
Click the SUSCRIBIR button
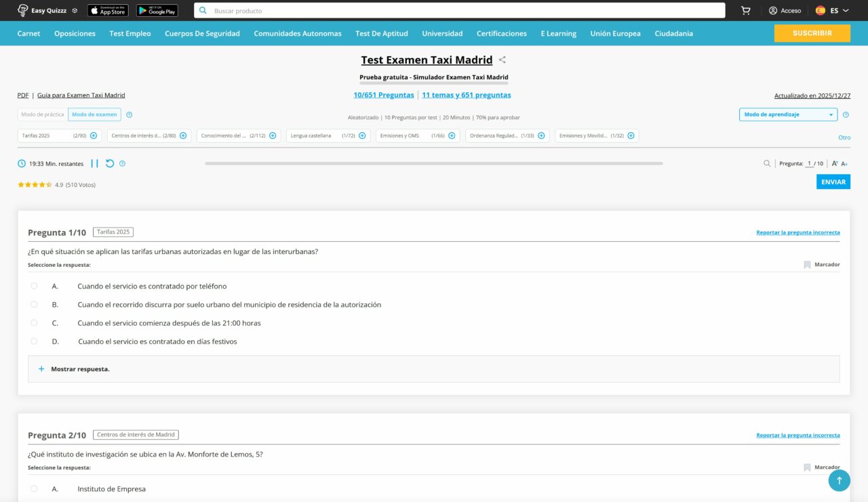812,33
